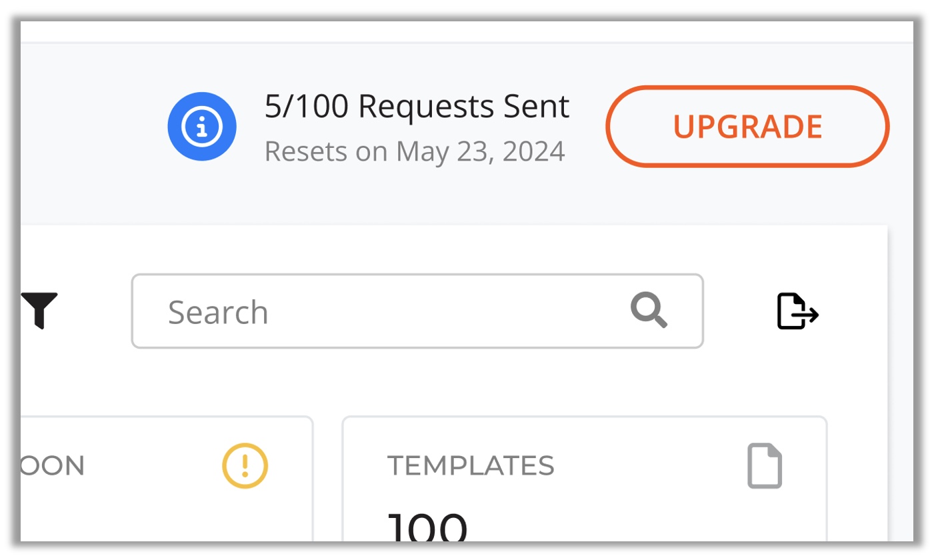Select the TEMPLATES card heading
Image resolution: width=932 pixels, height=560 pixels.
471,466
